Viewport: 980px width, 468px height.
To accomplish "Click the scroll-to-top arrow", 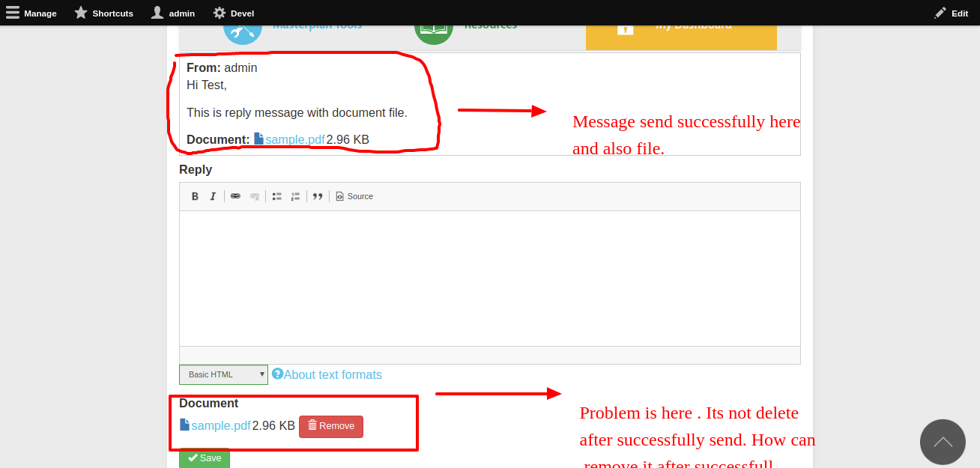I will 943,442.
